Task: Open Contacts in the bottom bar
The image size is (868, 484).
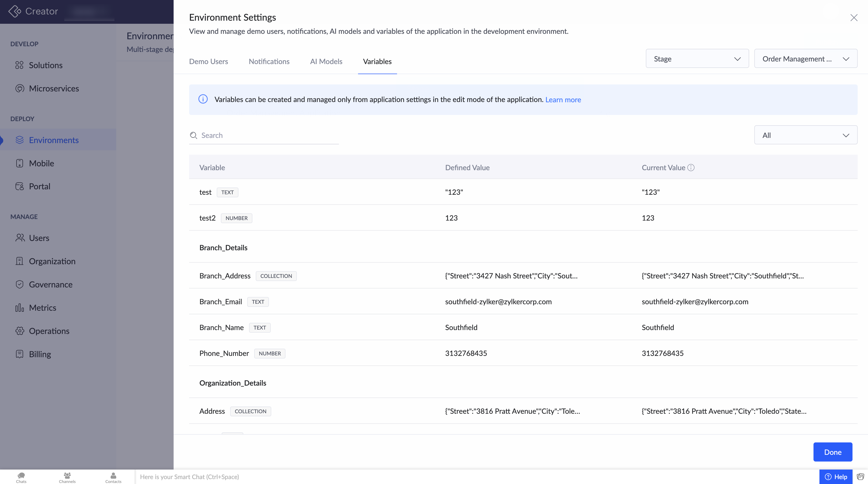Action: (x=113, y=477)
